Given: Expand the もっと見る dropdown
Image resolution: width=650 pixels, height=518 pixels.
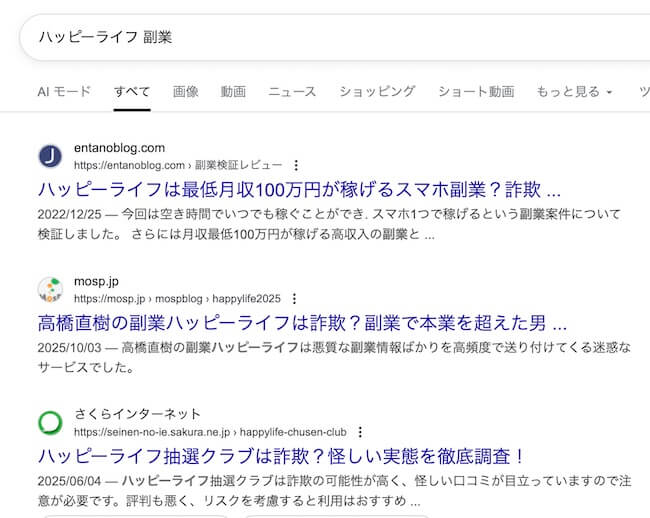Looking at the screenshot, I should (x=574, y=92).
